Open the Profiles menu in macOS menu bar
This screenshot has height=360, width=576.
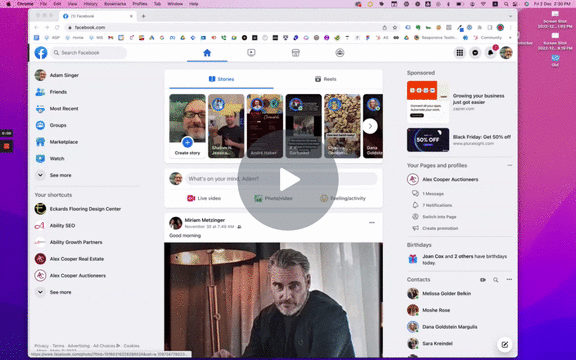click(140, 4)
